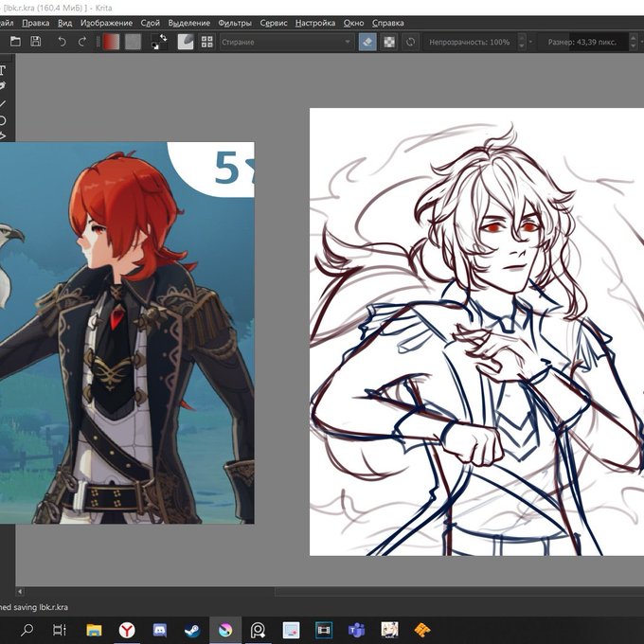644x644 pixels.
Task: Open Task View on the taskbar
Action: (60, 630)
